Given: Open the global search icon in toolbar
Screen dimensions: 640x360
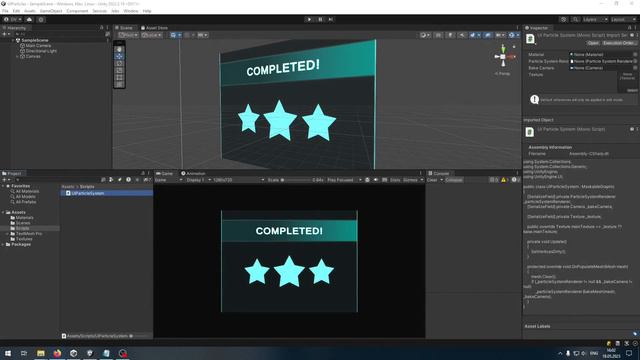Looking at the screenshot, I should click(x=575, y=19).
